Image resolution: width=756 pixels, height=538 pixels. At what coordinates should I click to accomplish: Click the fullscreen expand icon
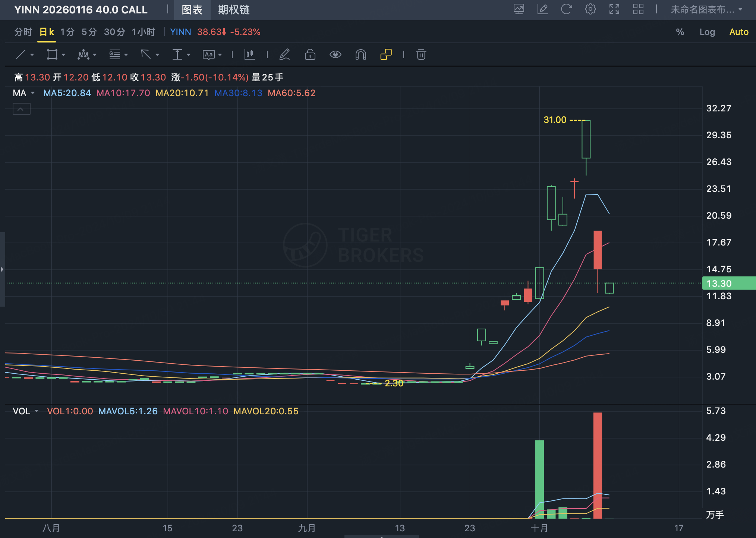tap(614, 9)
